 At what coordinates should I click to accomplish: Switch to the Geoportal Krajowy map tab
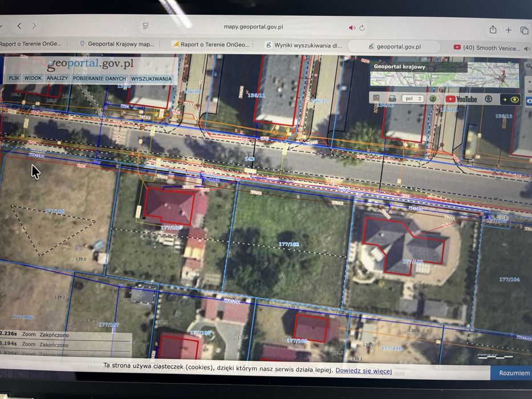click(117, 44)
